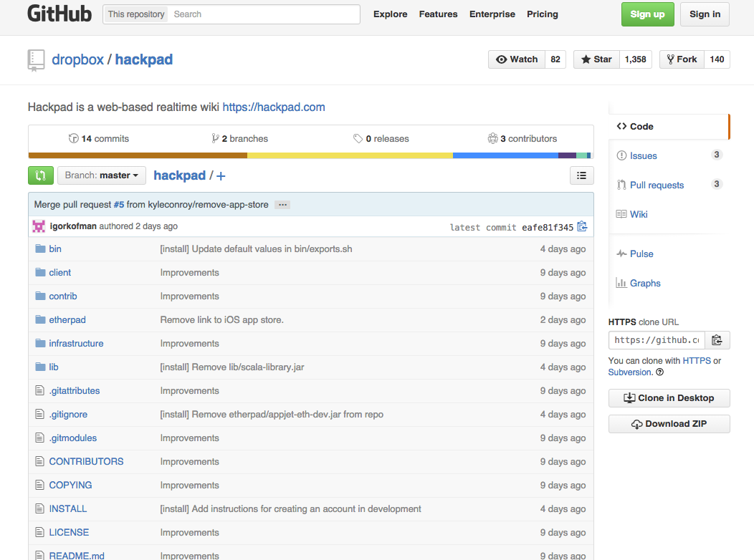
Task: Click the file list view icon button
Action: [581, 175]
